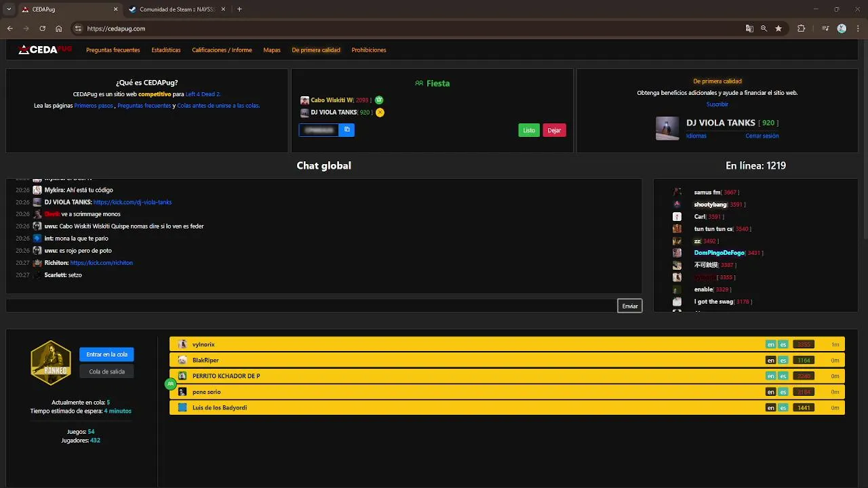Click BlakRiper's avatar in the queue list
Screen dimensions: 868x488
182,360
